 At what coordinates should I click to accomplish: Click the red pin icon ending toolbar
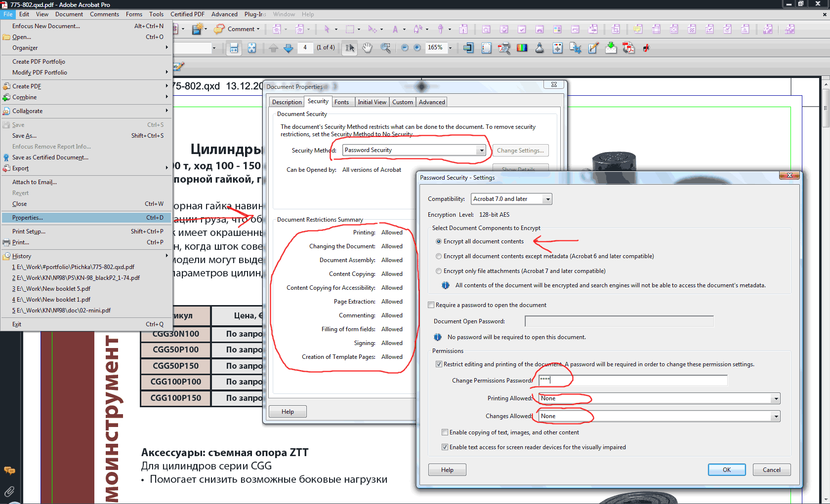coord(646,48)
